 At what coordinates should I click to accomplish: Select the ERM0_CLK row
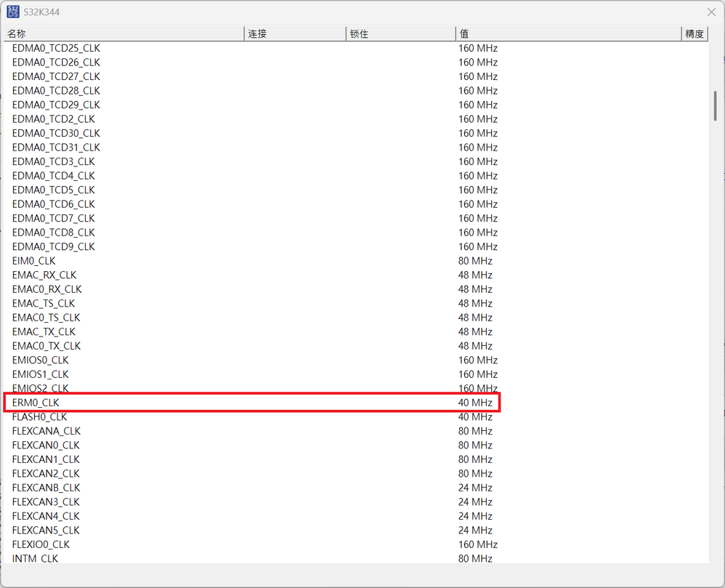[356, 403]
